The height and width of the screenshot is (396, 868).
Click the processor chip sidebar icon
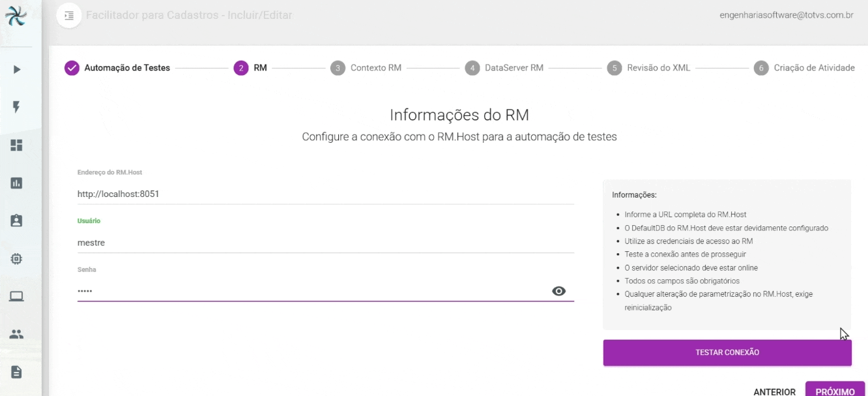[x=17, y=259]
